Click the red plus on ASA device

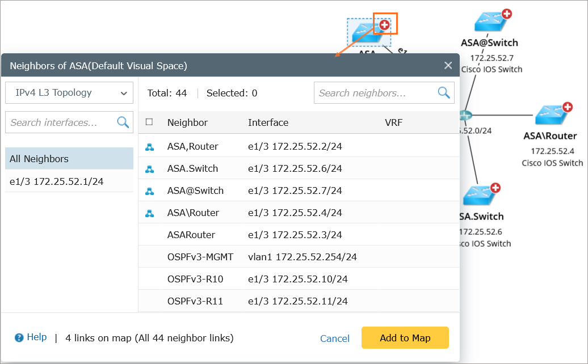tap(385, 24)
